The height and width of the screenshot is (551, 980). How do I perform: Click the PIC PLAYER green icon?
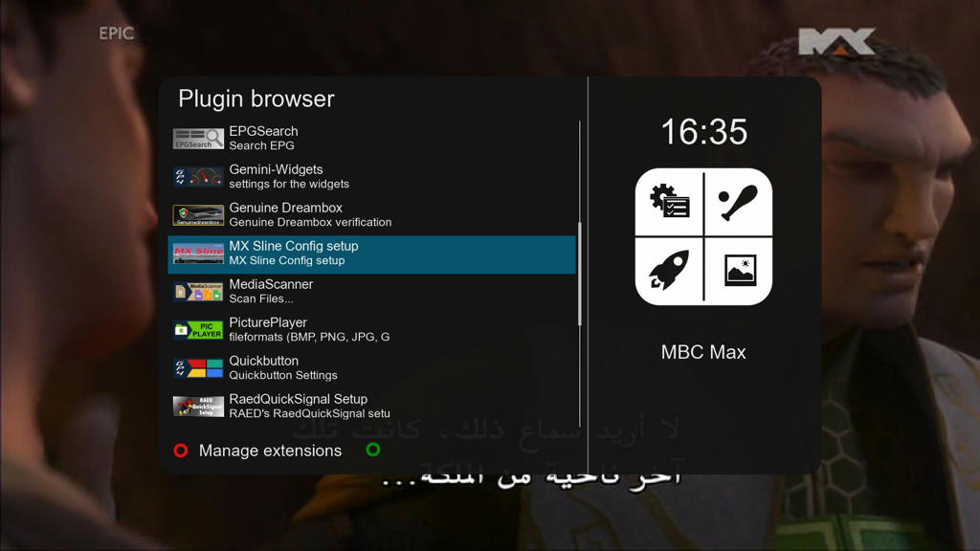(x=198, y=330)
